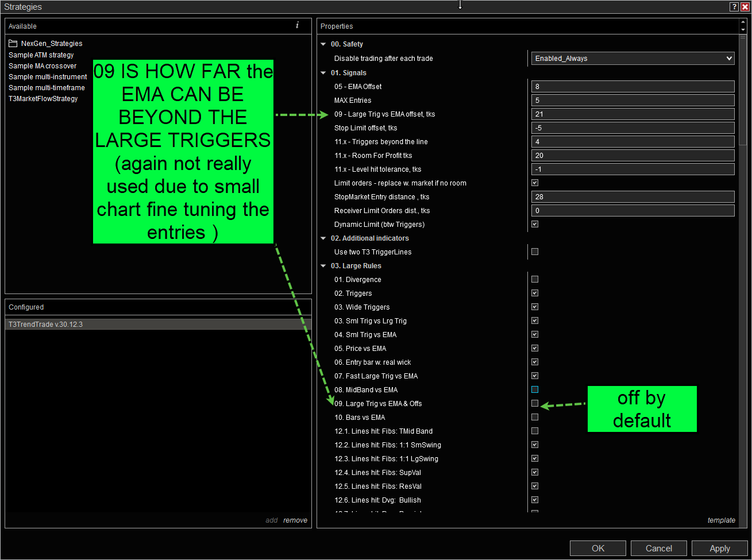
Task: Click the Apply button
Action: click(719, 549)
